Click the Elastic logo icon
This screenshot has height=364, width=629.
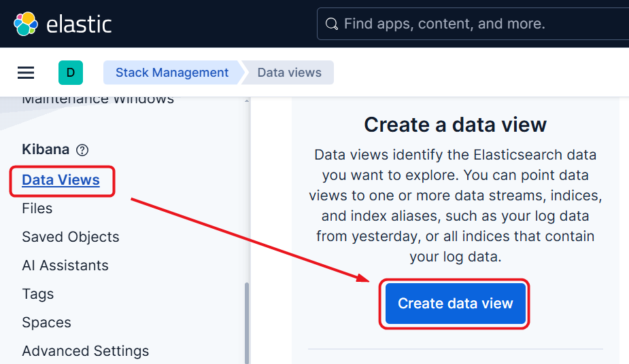pos(26,24)
